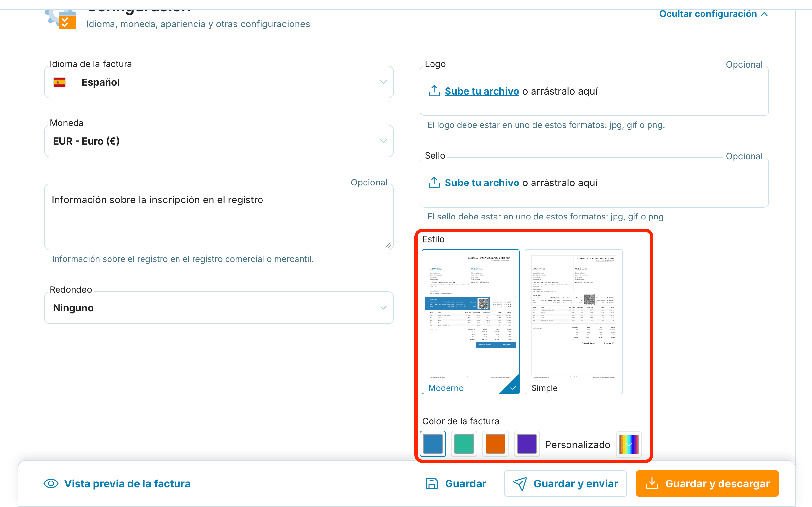This screenshot has width=812, height=507.
Task: Select the Simple invoice style thumbnail
Action: tap(573, 322)
